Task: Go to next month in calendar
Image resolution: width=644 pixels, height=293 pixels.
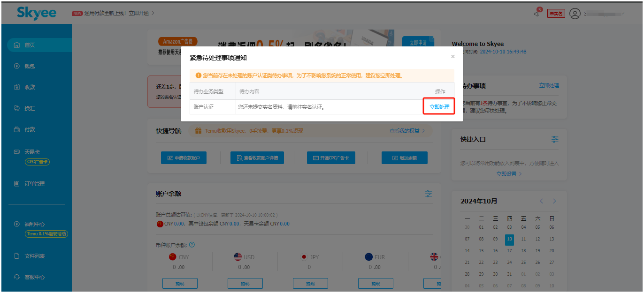Action: [554, 201]
